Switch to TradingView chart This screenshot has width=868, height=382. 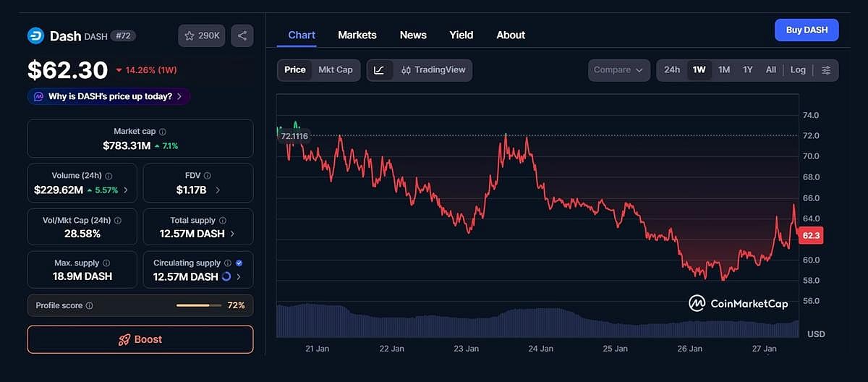pos(434,70)
